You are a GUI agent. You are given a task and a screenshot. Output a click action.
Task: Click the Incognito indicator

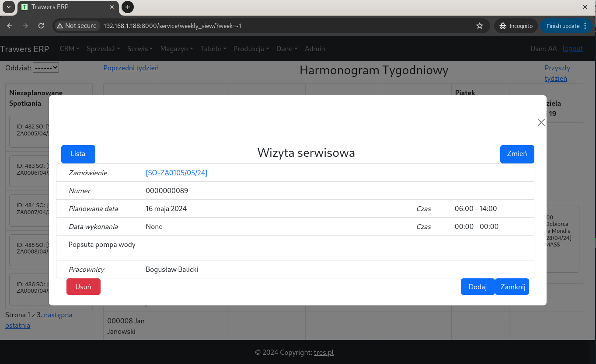(x=516, y=26)
